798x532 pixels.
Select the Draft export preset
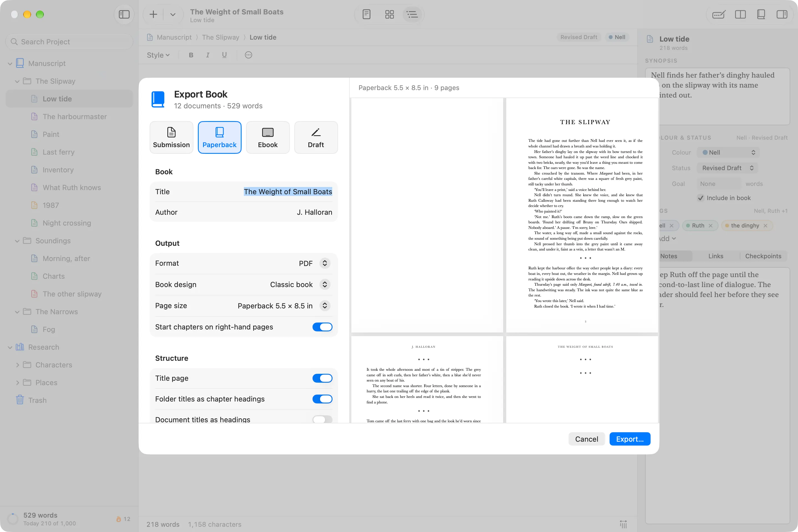coord(316,137)
